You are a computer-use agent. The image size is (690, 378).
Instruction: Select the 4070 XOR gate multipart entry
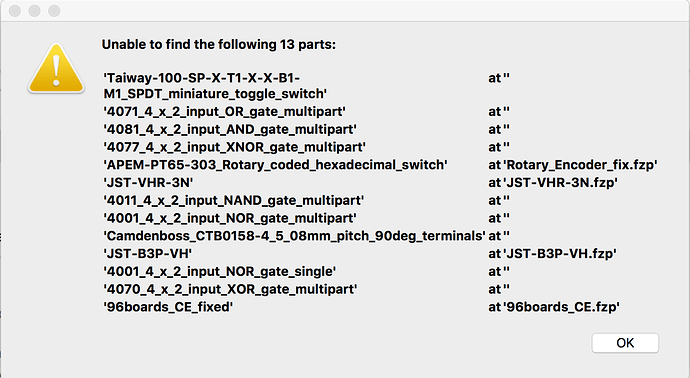[x=230, y=289]
